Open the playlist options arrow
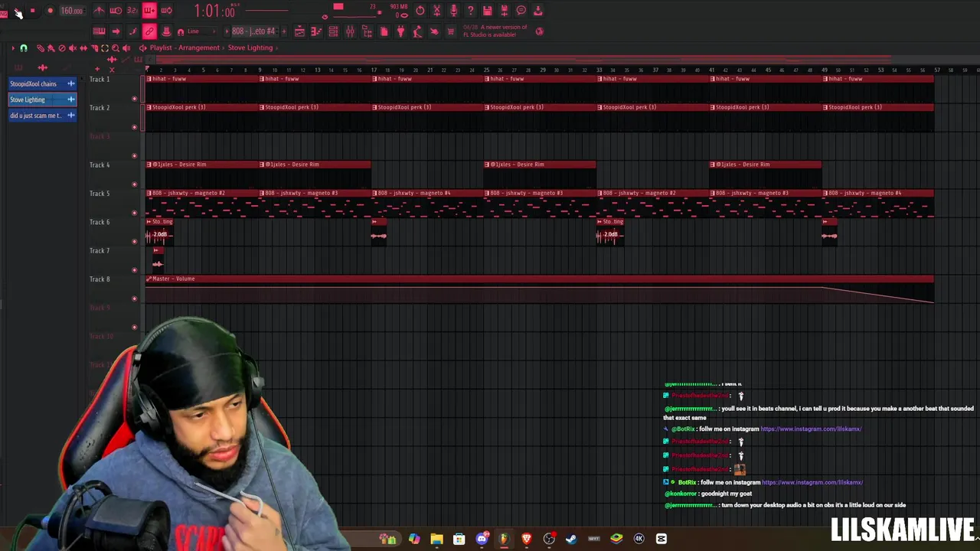Image resolution: width=980 pixels, height=551 pixels. point(12,48)
